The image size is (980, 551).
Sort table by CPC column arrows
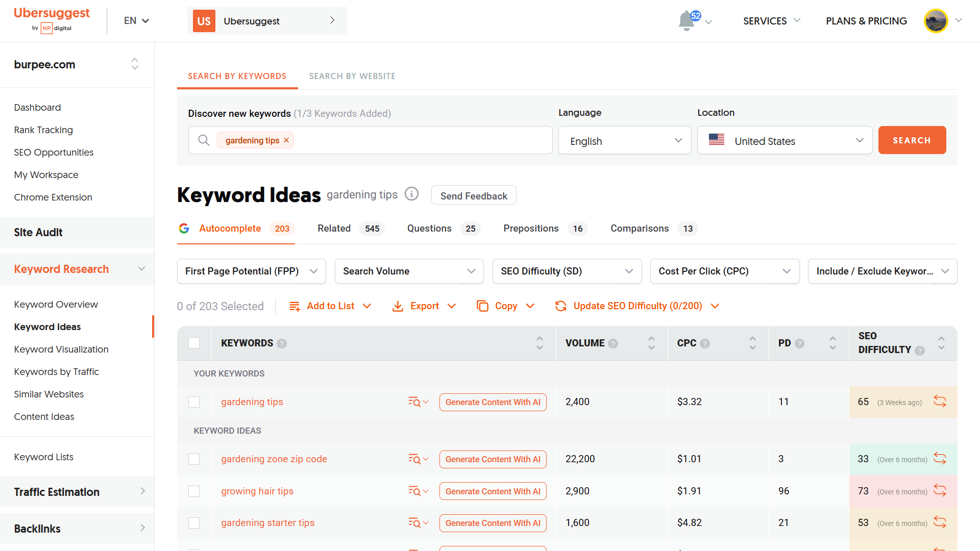tap(752, 343)
